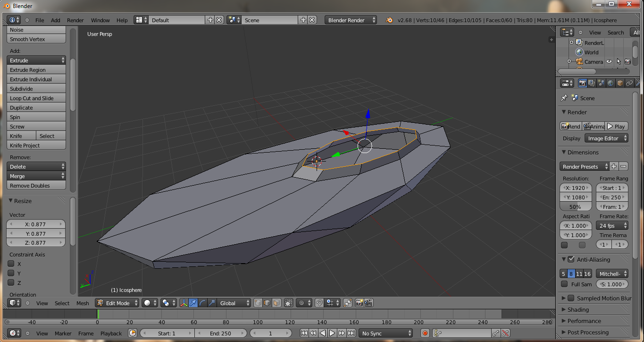Image resolution: width=644 pixels, height=342 pixels.
Task: Open the Extrude dropdown menu
Action: pos(36,60)
